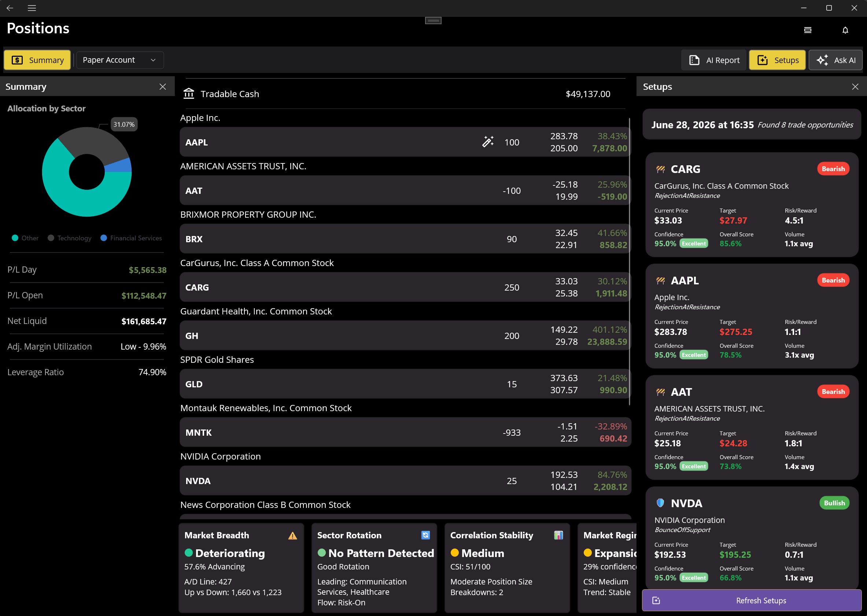Minimize the application window
Image resolution: width=867 pixels, height=616 pixels.
point(804,8)
